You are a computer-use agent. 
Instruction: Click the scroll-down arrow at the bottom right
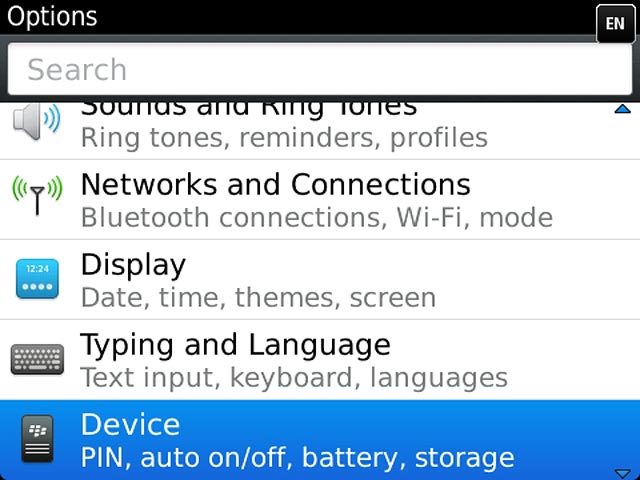623,474
